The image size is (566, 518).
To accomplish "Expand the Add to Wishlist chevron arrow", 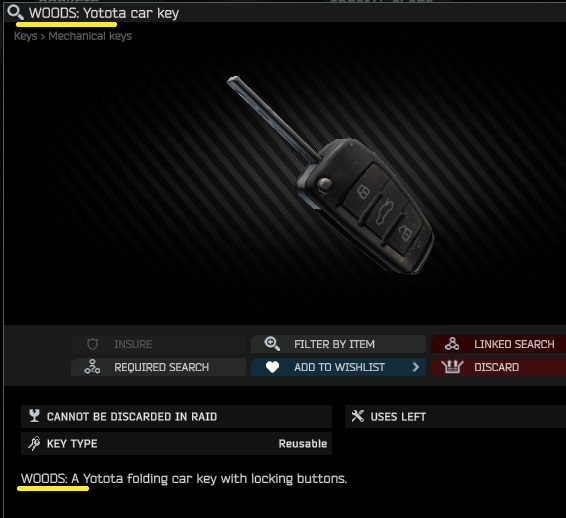I will tap(415, 367).
